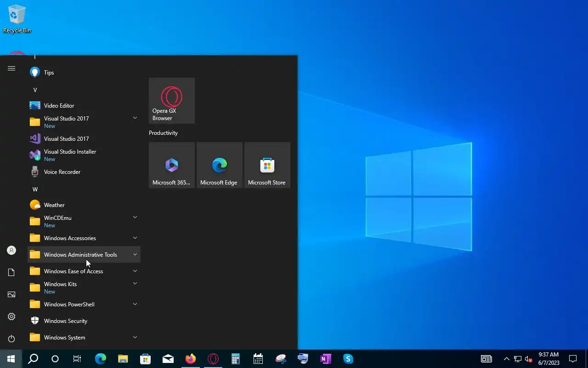Expand the Visual Studio 2017 folder chevron
Image resolution: width=588 pixels, height=368 pixels.
[135, 118]
